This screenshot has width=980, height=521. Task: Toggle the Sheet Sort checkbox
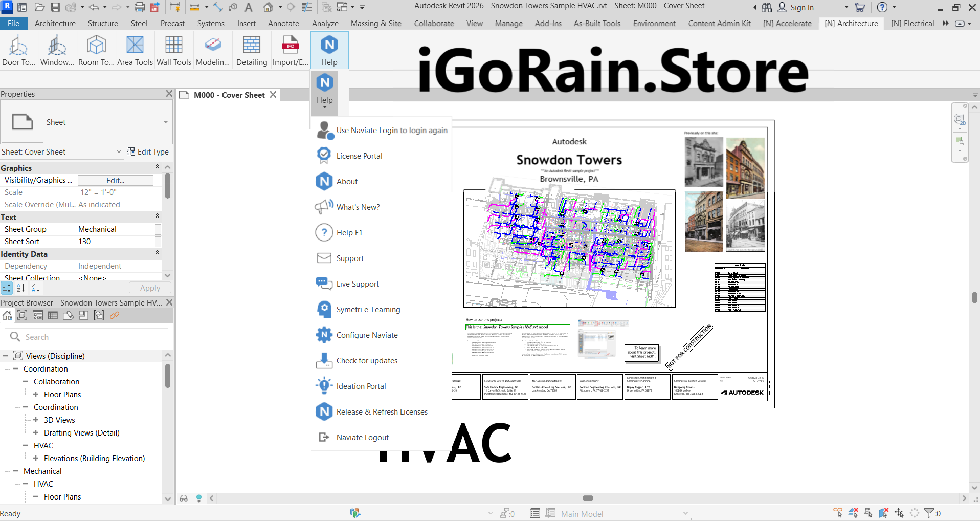[x=158, y=242]
